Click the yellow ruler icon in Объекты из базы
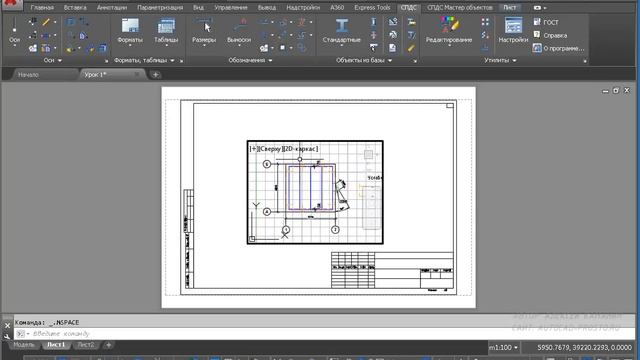 point(411,48)
